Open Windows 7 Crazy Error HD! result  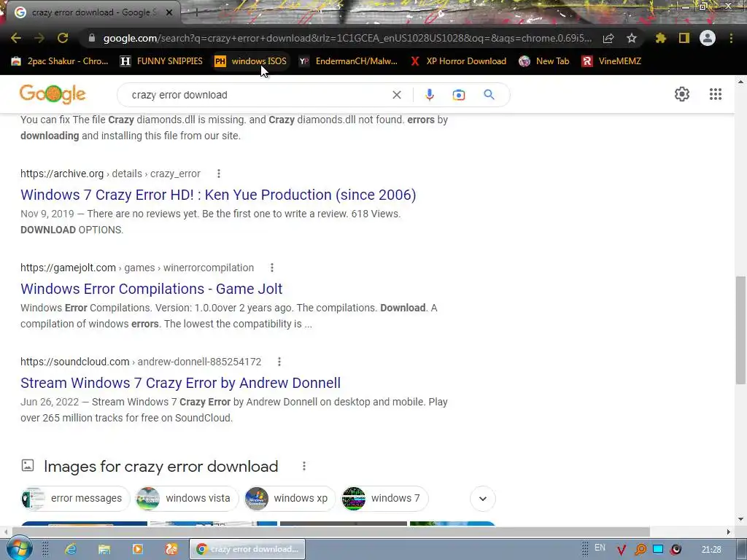[x=218, y=195]
